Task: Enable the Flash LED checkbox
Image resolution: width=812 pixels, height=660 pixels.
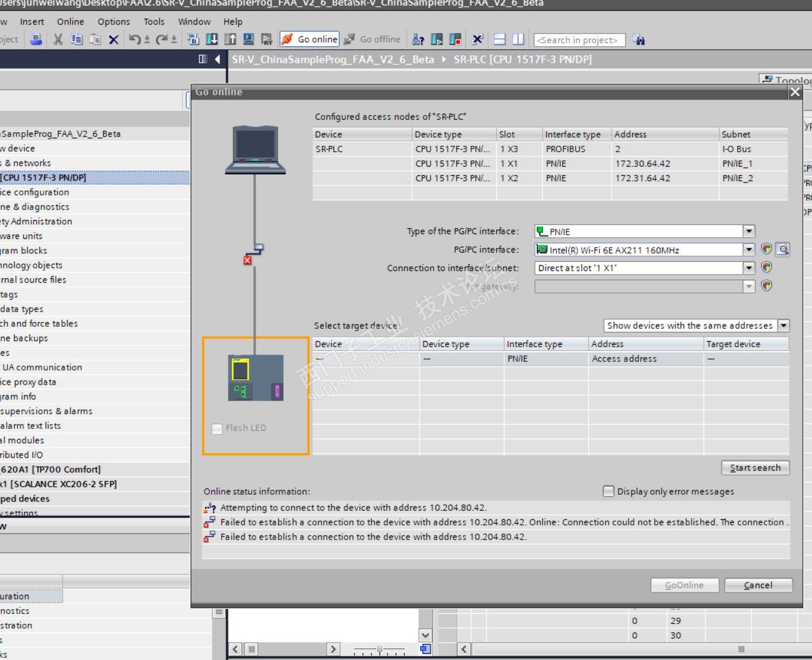Action: tap(217, 428)
